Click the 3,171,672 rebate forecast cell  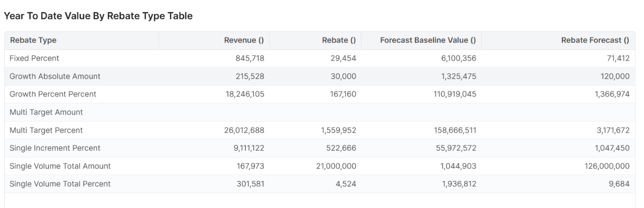point(613,130)
